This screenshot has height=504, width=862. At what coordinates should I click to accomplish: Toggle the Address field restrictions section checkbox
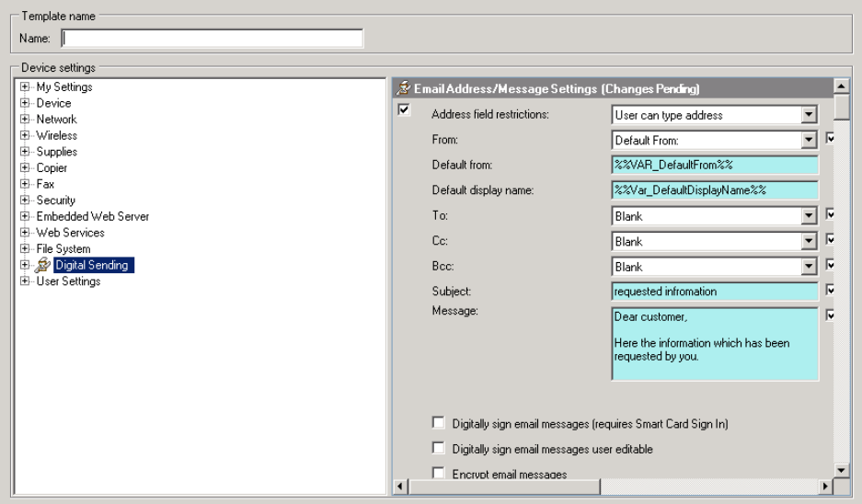point(404,109)
